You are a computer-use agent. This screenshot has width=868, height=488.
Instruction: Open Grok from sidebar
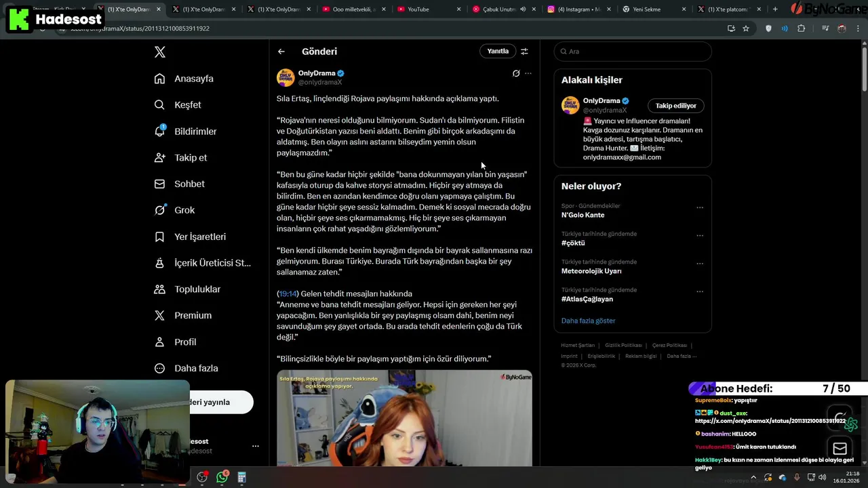pyautogui.click(x=174, y=210)
